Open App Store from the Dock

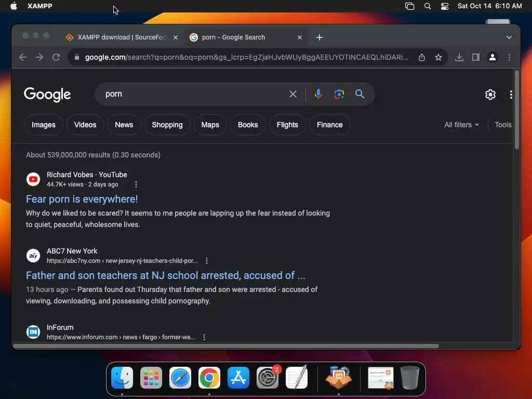pos(238,378)
